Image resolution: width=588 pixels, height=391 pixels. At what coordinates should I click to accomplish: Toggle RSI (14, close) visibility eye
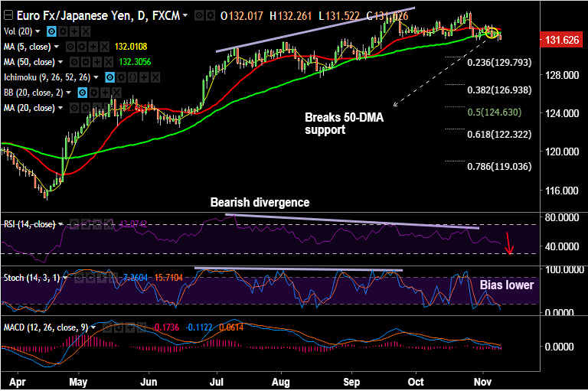pos(74,224)
